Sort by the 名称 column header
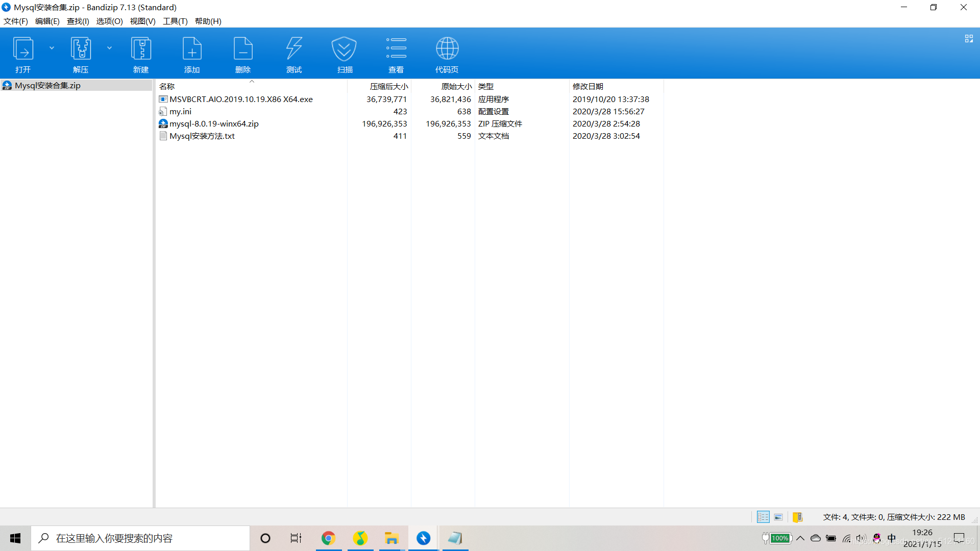 251,86
